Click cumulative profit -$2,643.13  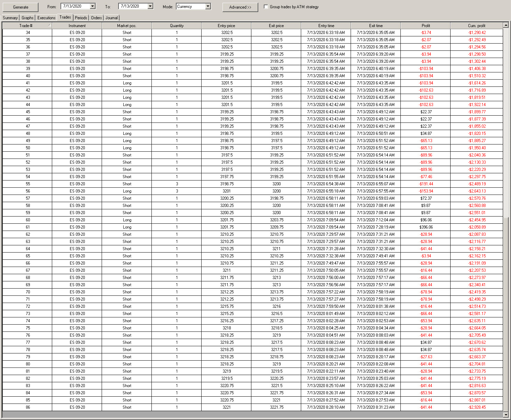tap(477, 191)
